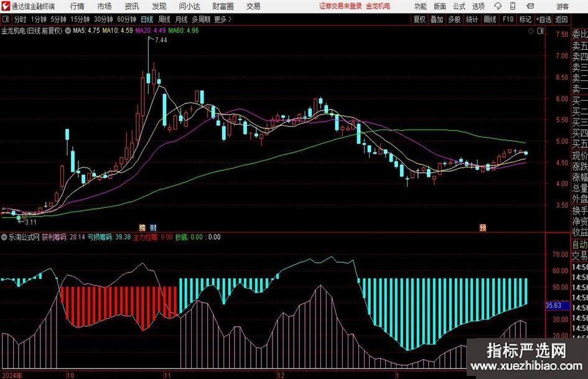This screenshot has height=379, width=588.
Task: Switch to the 分时 intraday view
Action: (x=21, y=19)
